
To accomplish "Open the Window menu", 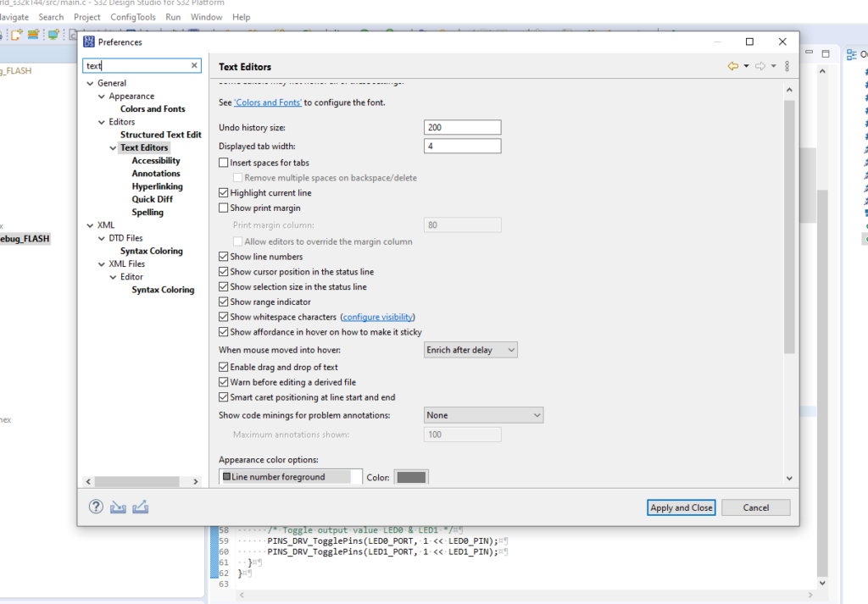I will pyautogui.click(x=206, y=17).
